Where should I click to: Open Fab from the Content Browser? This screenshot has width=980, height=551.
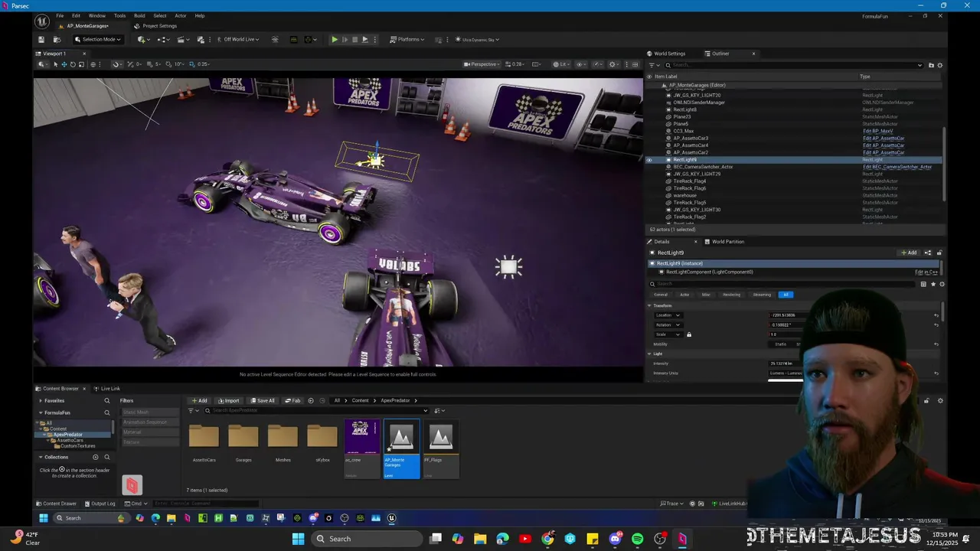point(293,400)
